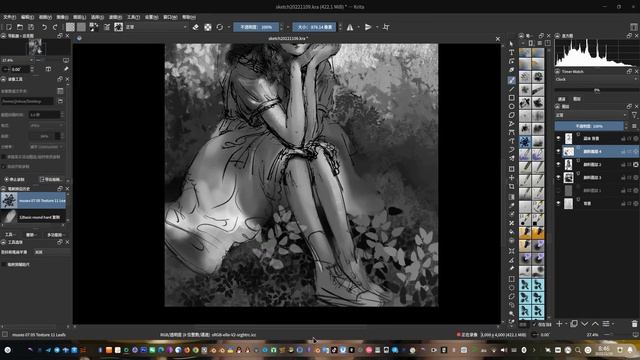The image size is (640, 360).
Task: Adjust the brush size slider in toolbar
Action: (x=314, y=27)
